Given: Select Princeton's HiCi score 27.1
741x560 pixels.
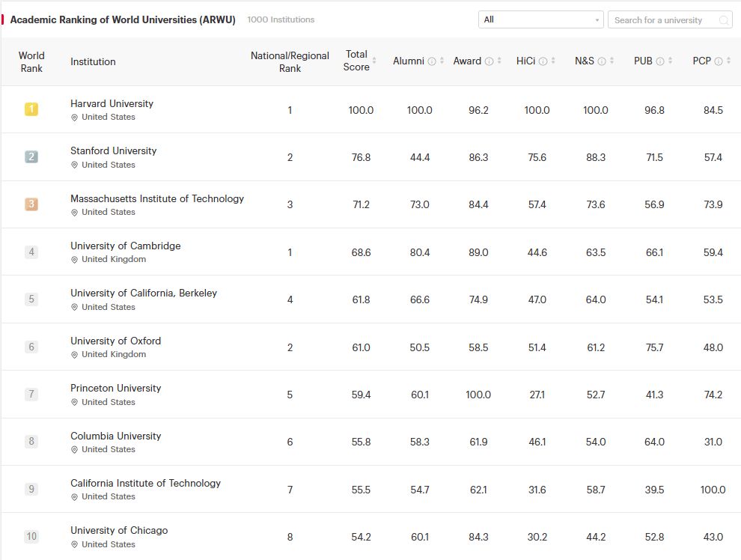Looking at the screenshot, I should 537,395.
